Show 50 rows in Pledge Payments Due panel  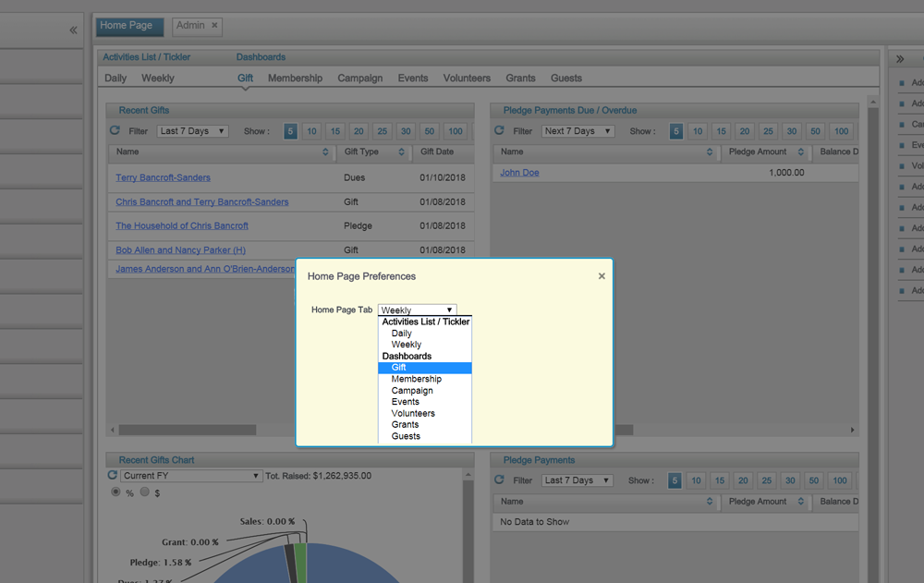(x=816, y=131)
